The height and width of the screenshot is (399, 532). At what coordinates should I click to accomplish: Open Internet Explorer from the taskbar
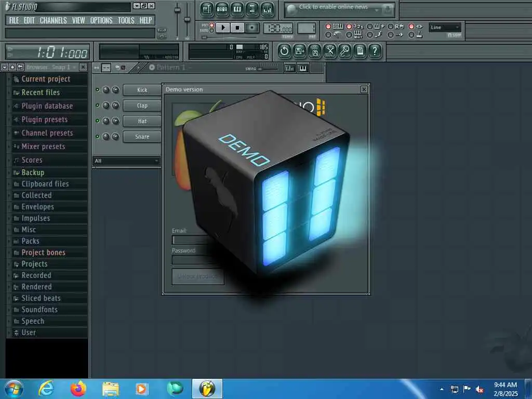tap(46, 389)
